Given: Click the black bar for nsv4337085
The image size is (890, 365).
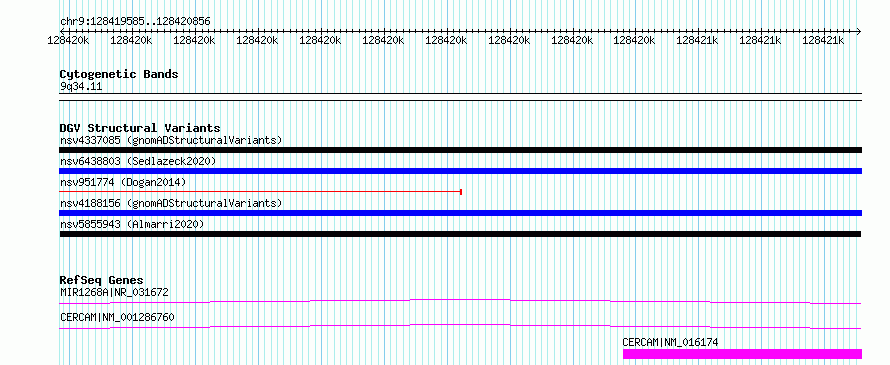Looking at the screenshot, I should [460, 150].
